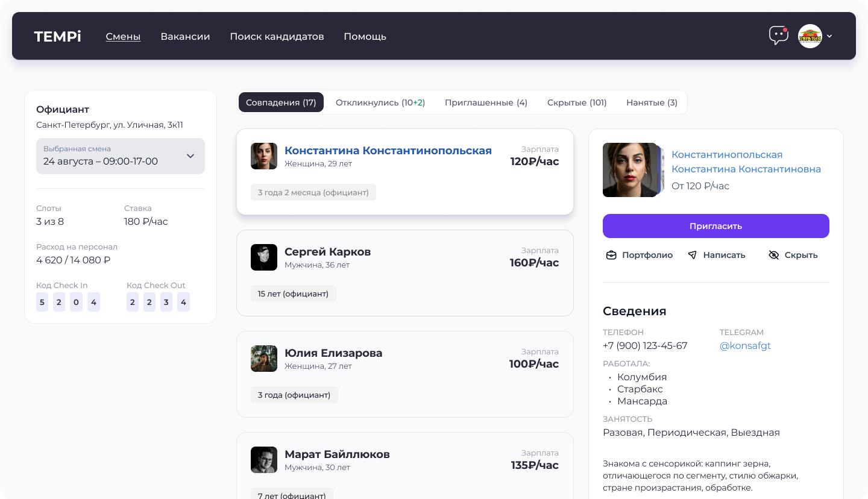Screen dimensions: 868x499
Task: Click Юлия Елизарова avatar
Action: (x=264, y=359)
